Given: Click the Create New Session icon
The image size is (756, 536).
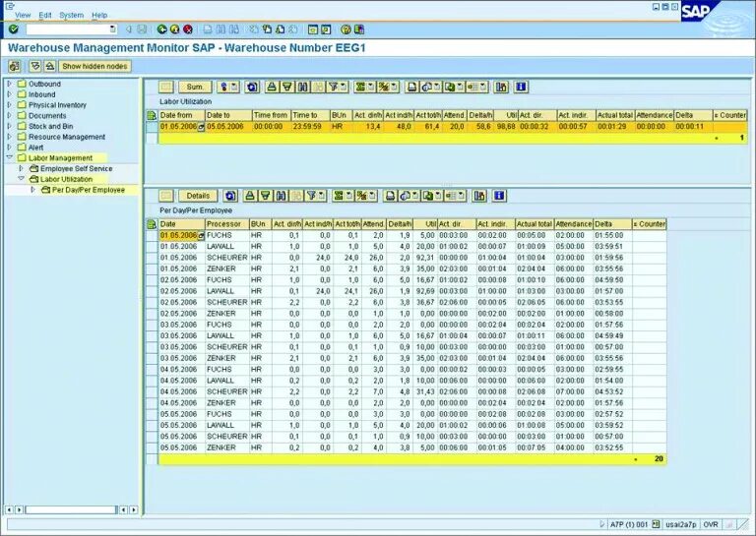Looking at the screenshot, I should point(313,30).
